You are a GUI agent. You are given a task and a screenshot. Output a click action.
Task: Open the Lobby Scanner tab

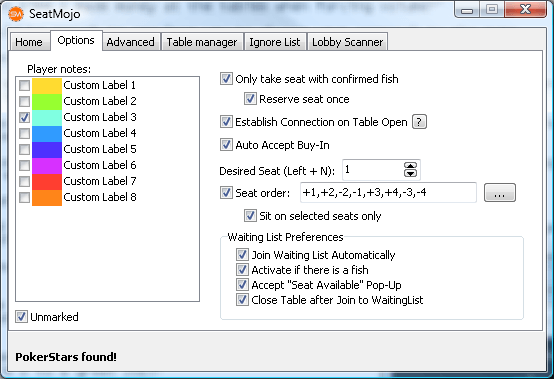pyautogui.click(x=347, y=42)
